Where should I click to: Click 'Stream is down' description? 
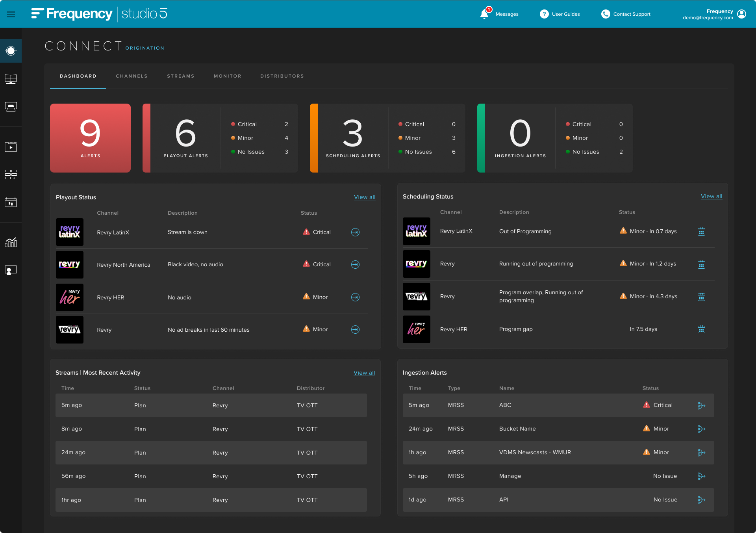pyautogui.click(x=187, y=232)
